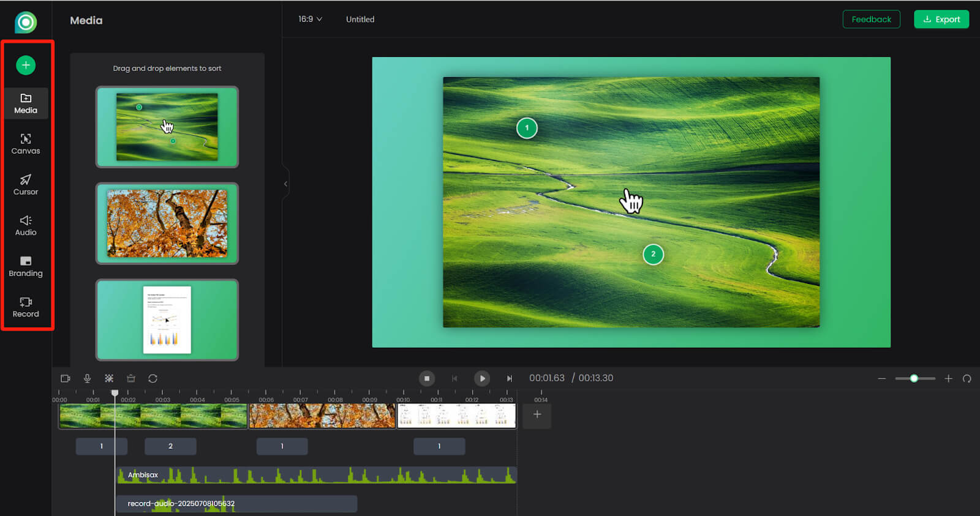The image size is (980, 516).
Task: Select the document chart media thumbnail
Action: coord(167,320)
